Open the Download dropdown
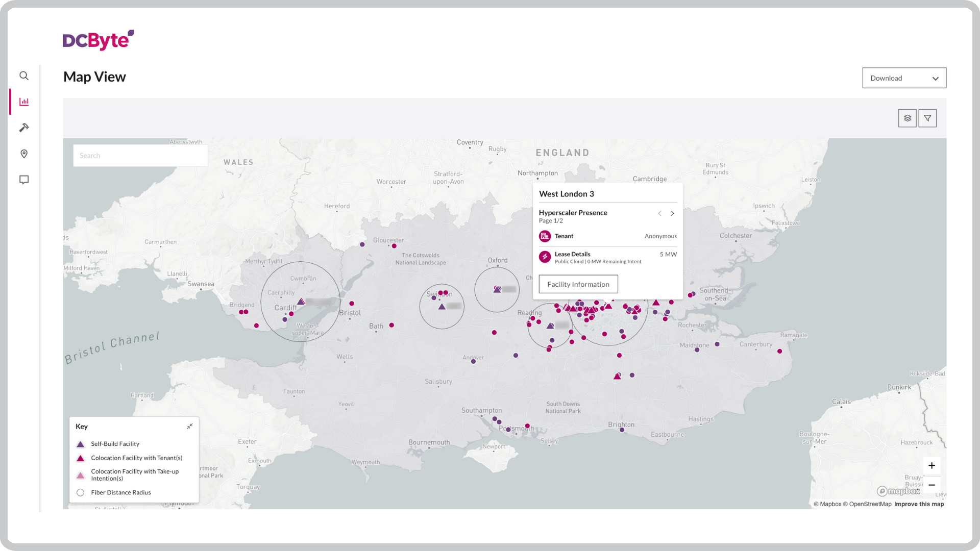 click(x=904, y=78)
